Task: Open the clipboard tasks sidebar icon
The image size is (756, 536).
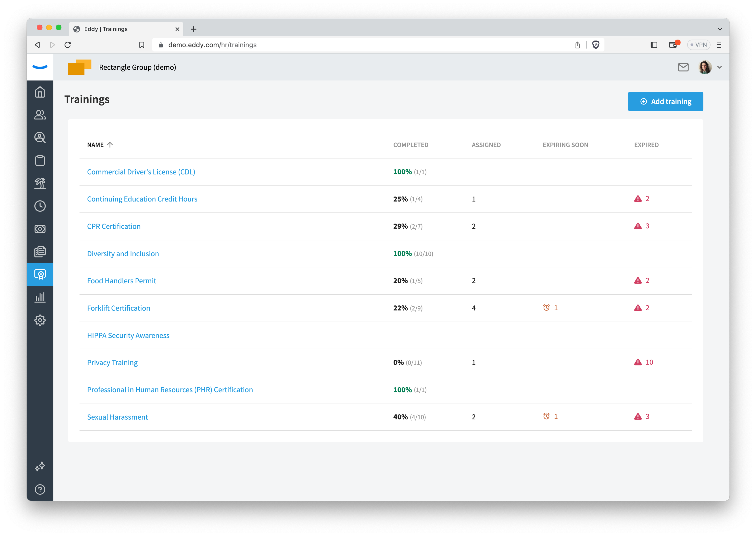Action: [x=40, y=160]
